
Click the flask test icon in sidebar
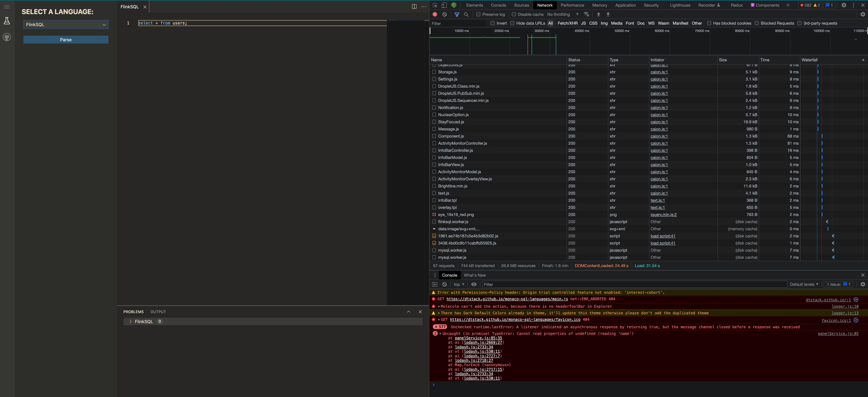point(7,21)
